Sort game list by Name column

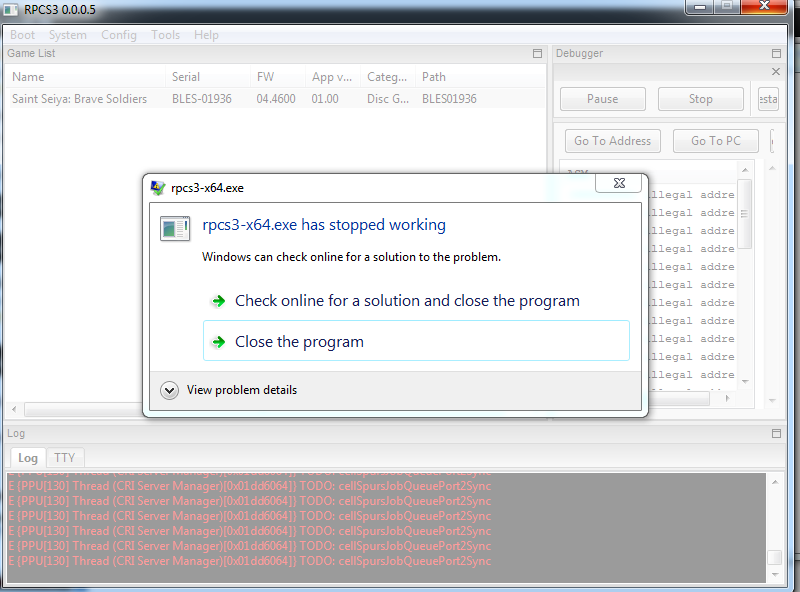tap(86, 77)
